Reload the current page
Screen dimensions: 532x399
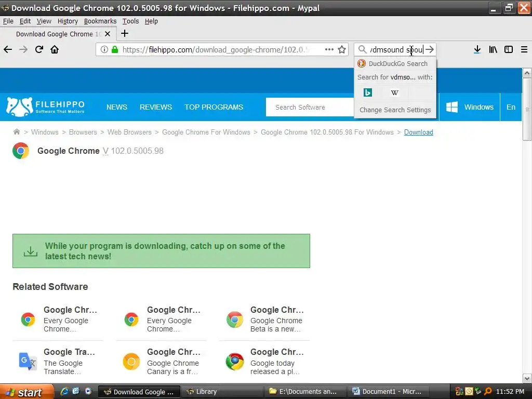click(39, 49)
